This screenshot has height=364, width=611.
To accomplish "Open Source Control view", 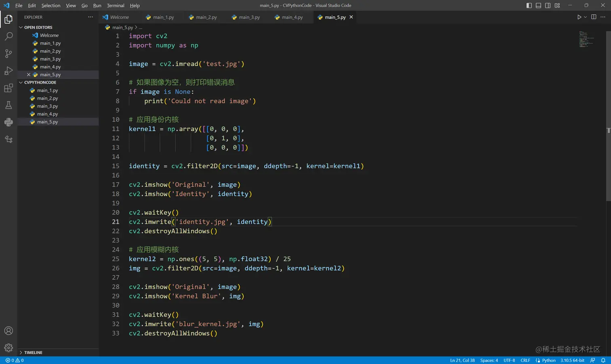I will click(x=8, y=53).
